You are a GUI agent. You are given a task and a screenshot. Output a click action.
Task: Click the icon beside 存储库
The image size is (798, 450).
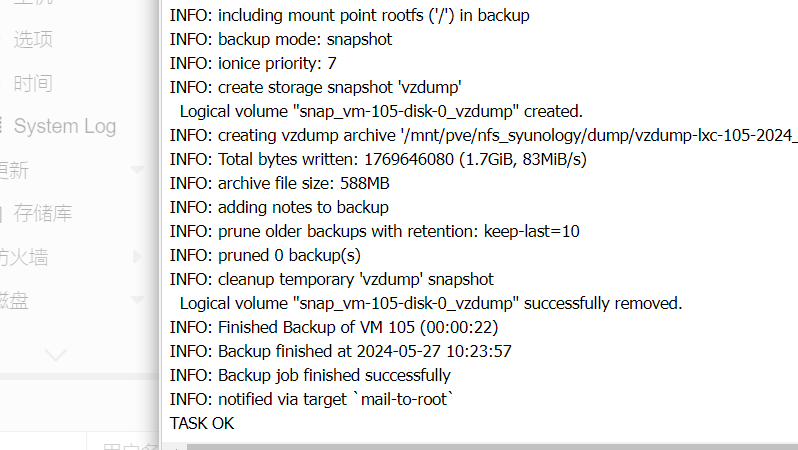[x=2, y=214]
